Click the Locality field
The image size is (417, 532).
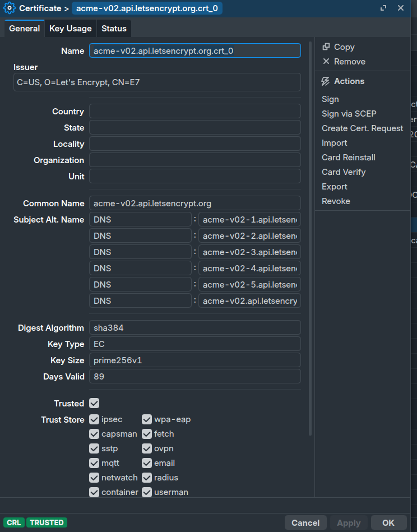click(194, 144)
